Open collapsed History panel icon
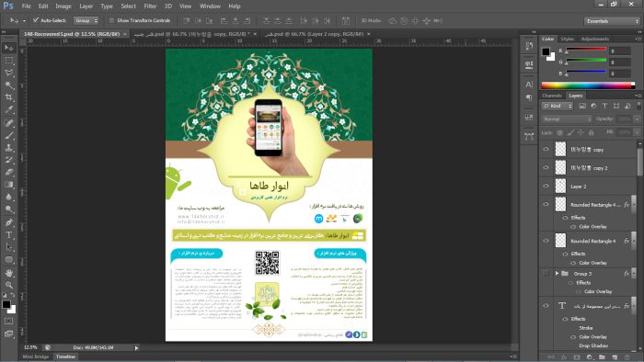The image size is (644, 362). click(529, 46)
